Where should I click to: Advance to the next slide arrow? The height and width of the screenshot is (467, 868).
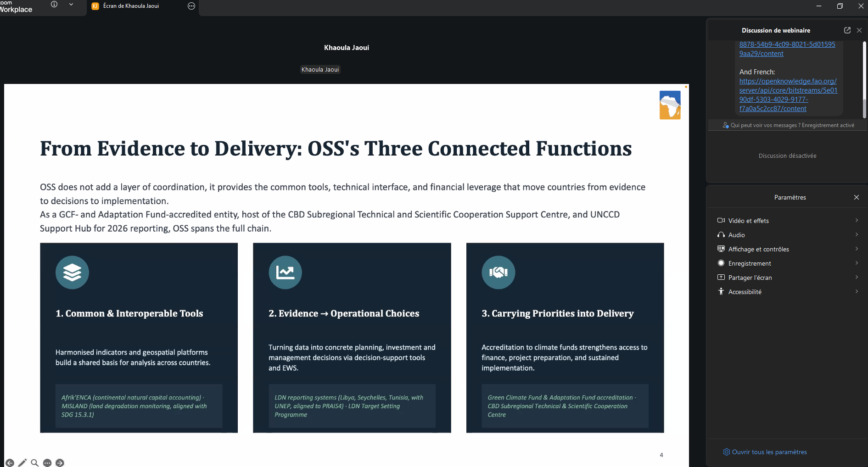click(x=60, y=463)
